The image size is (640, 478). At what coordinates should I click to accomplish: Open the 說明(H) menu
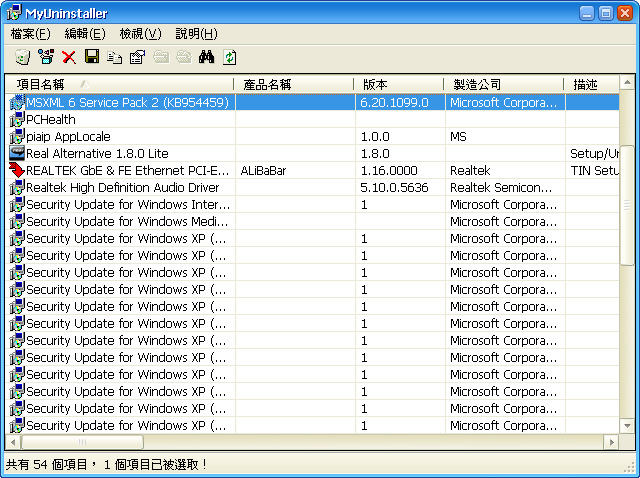point(196,34)
